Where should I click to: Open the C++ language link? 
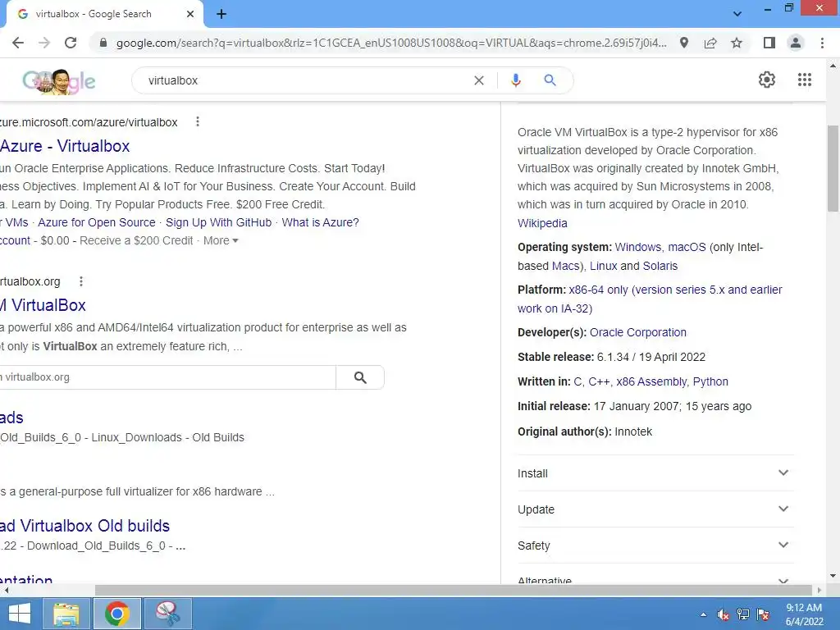point(599,381)
